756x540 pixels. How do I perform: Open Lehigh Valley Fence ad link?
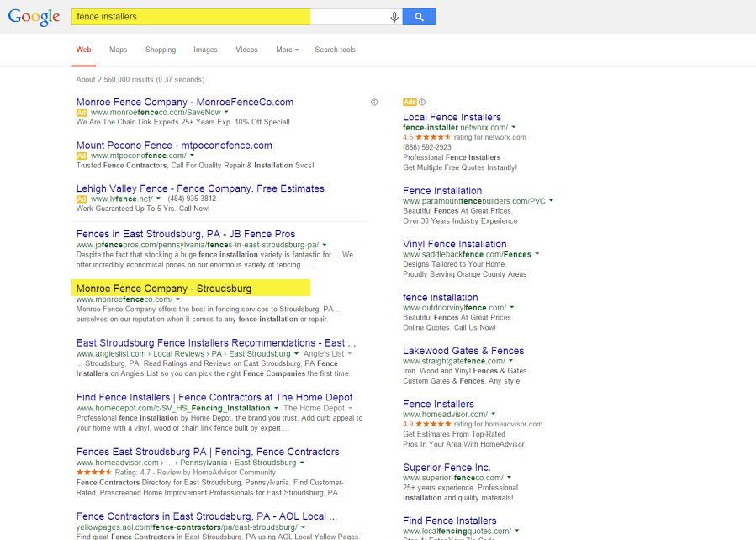point(200,188)
